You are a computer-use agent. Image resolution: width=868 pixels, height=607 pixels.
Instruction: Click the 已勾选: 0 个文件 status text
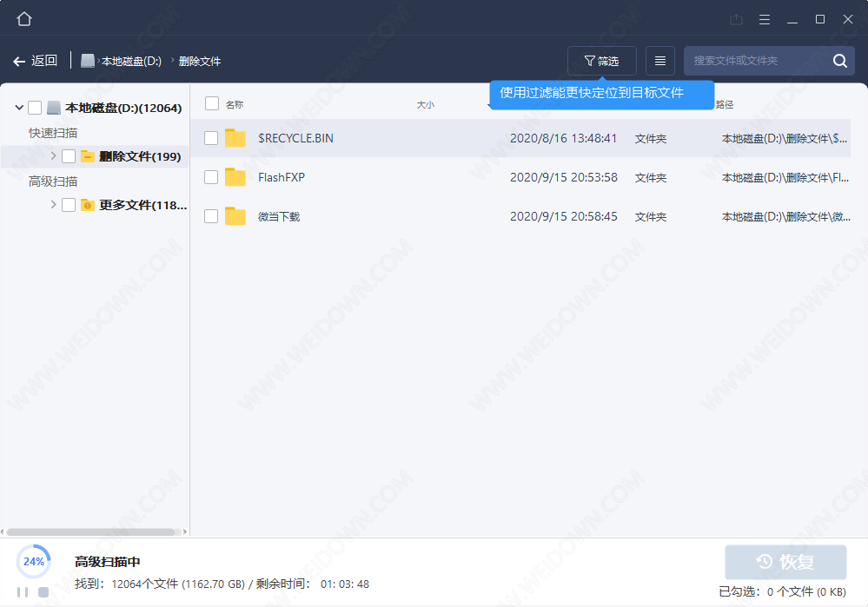[782, 592]
